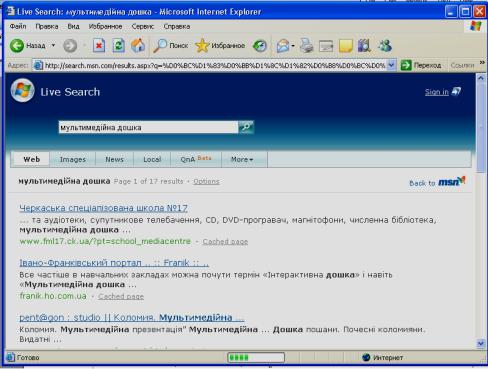
Task: Open result Черкаська спеціалізована школа №17
Action: [x=103, y=208]
